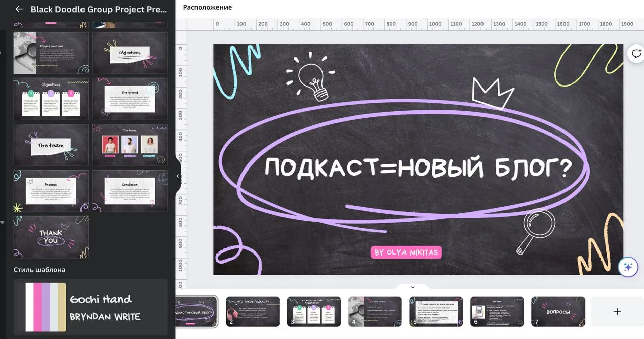Click the sparkle Magic assistant button
This screenshot has width=644, height=339.
tap(628, 267)
